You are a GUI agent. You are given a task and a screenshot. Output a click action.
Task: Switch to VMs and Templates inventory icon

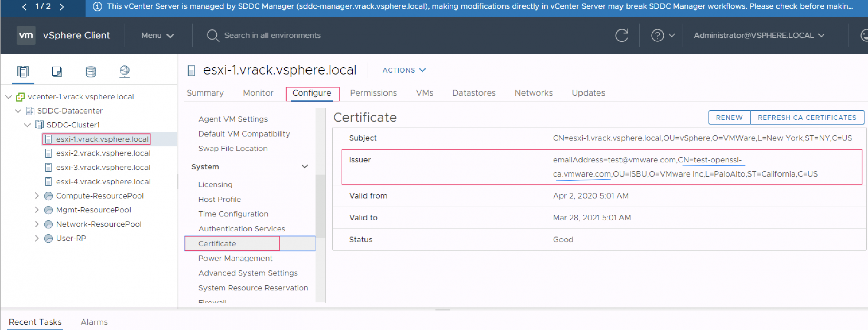pos(57,71)
